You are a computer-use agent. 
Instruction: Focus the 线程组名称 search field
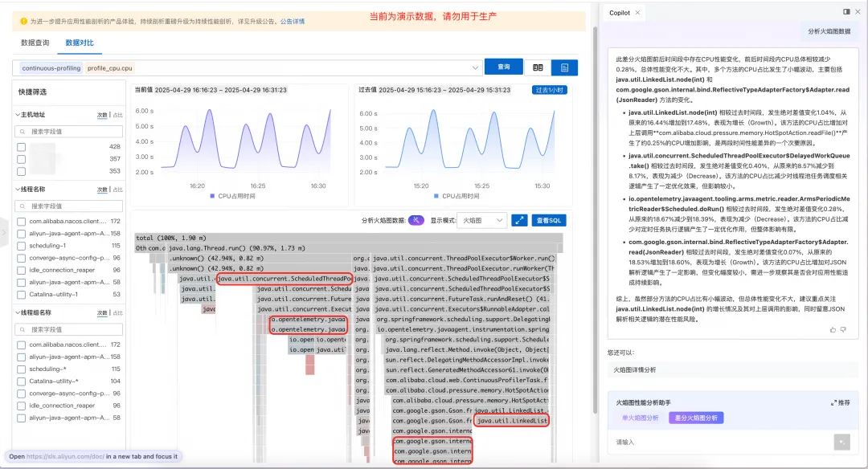click(x=68, y=329)
